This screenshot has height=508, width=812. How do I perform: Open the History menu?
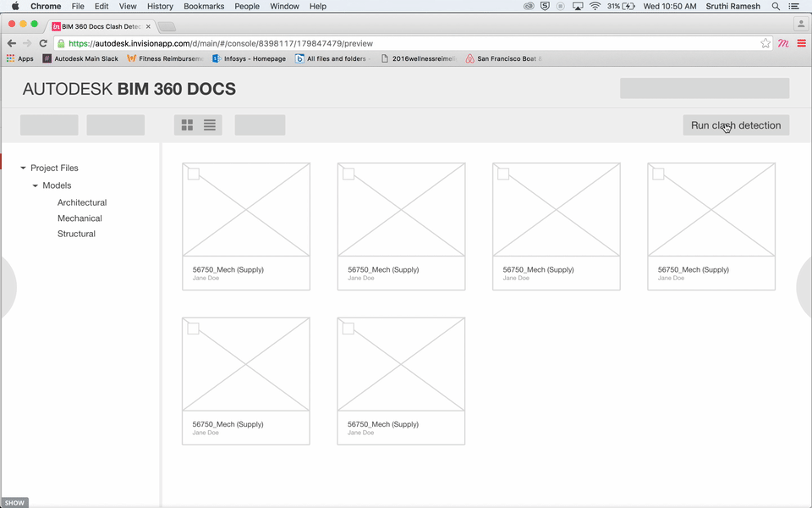[160, 6]
